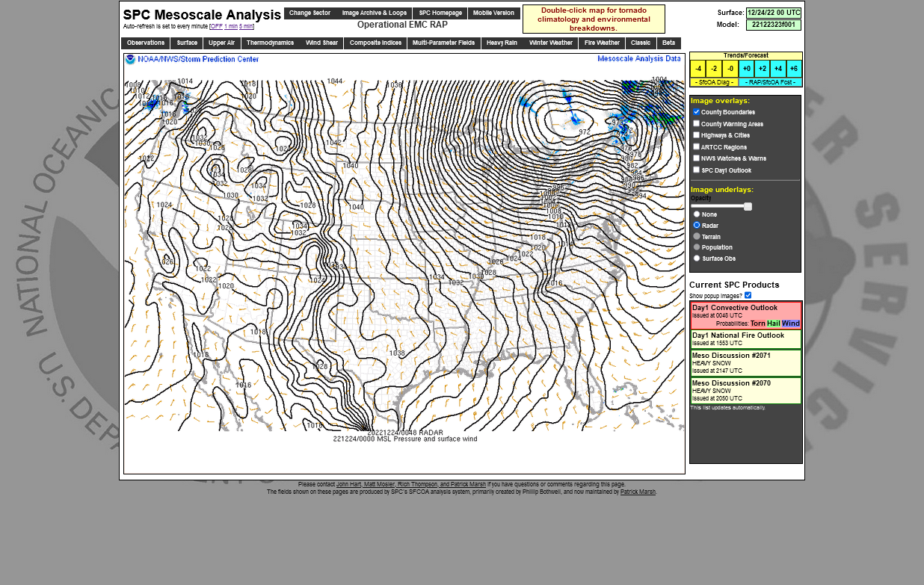Open the Beta menu
The width and height of the screenshot is (924, 585).
[x=668, y=43]
